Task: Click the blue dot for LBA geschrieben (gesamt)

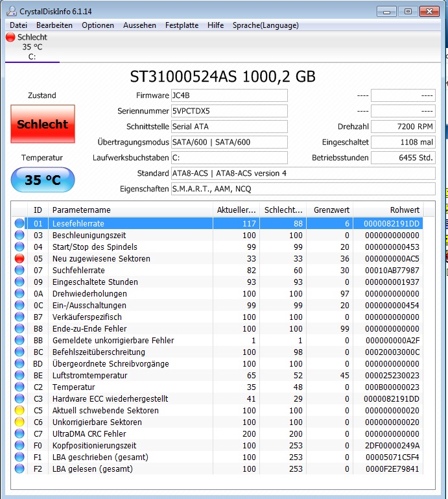Action: click(x=19, y=457)
